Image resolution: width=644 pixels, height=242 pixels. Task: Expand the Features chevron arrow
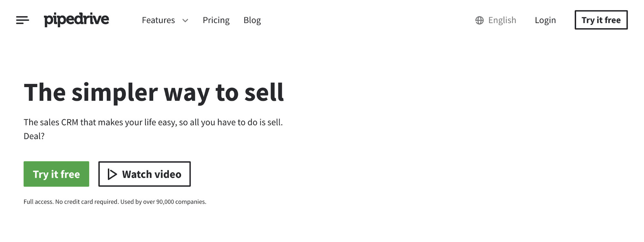tap(185, 21)
